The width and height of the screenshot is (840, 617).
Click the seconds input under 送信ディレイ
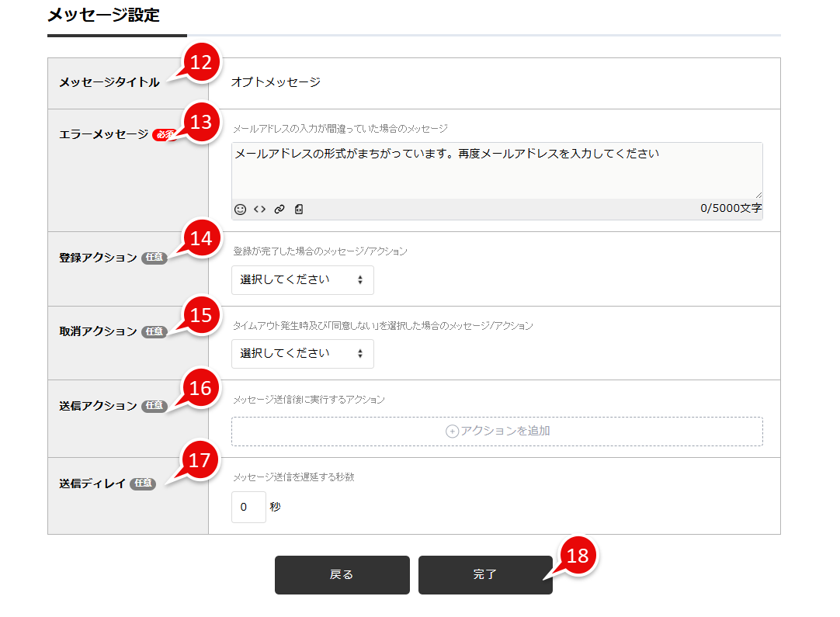pos(248,507)
